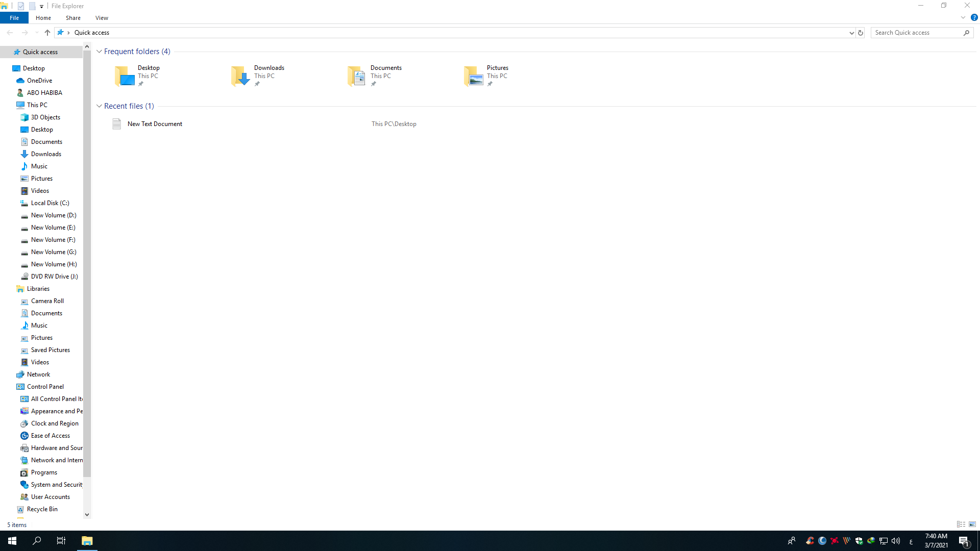Collapse the Recent files group

pos(99,106)
